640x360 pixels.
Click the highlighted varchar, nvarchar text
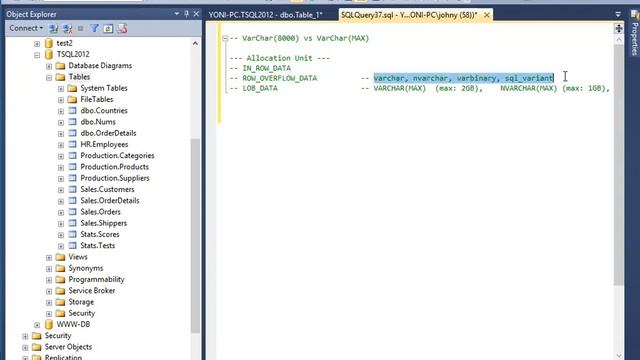point(463,78)
